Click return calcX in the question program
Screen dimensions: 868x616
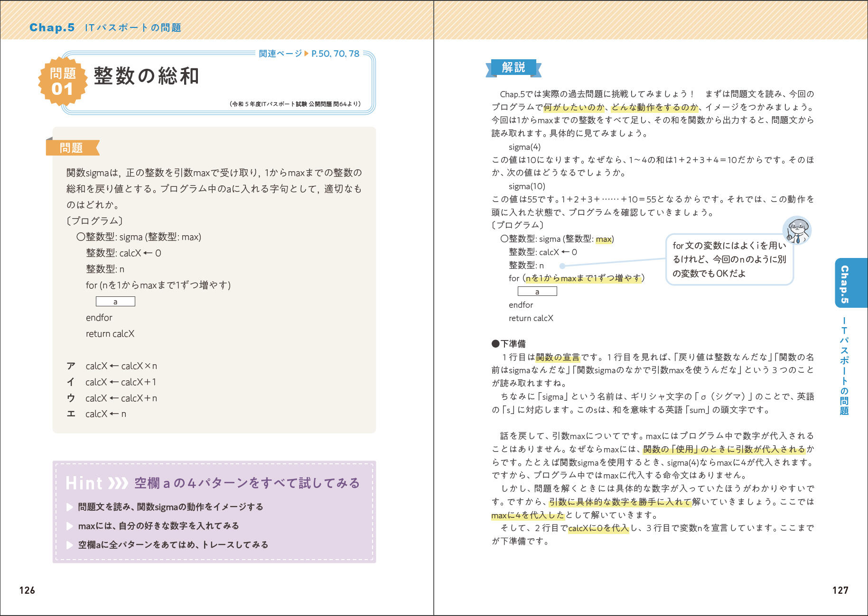110,334
